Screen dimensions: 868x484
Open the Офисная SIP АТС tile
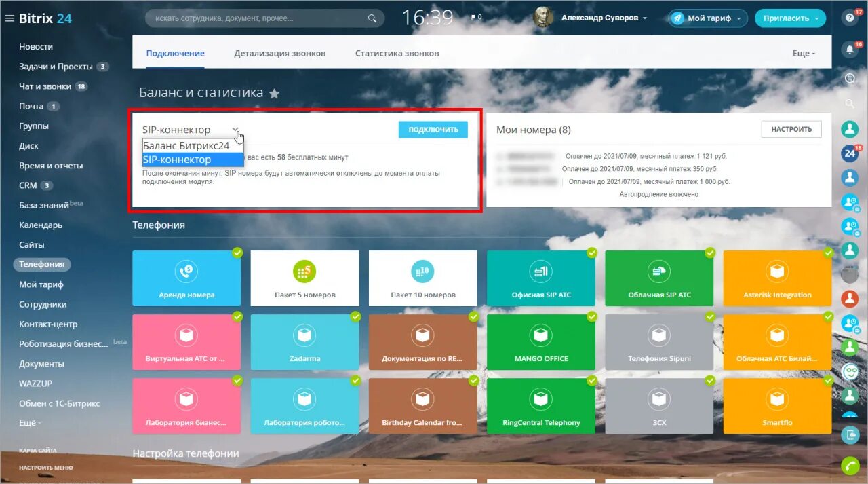(x=541, y=278)
